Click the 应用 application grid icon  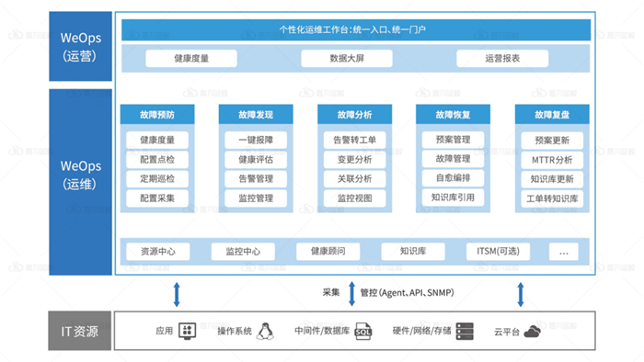click(188, 331)
